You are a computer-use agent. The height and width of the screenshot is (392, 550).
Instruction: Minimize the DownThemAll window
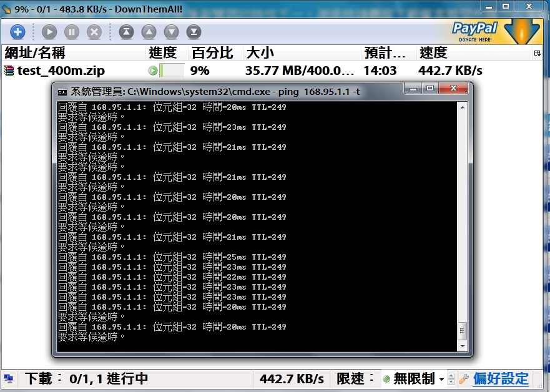click(489, 7)
